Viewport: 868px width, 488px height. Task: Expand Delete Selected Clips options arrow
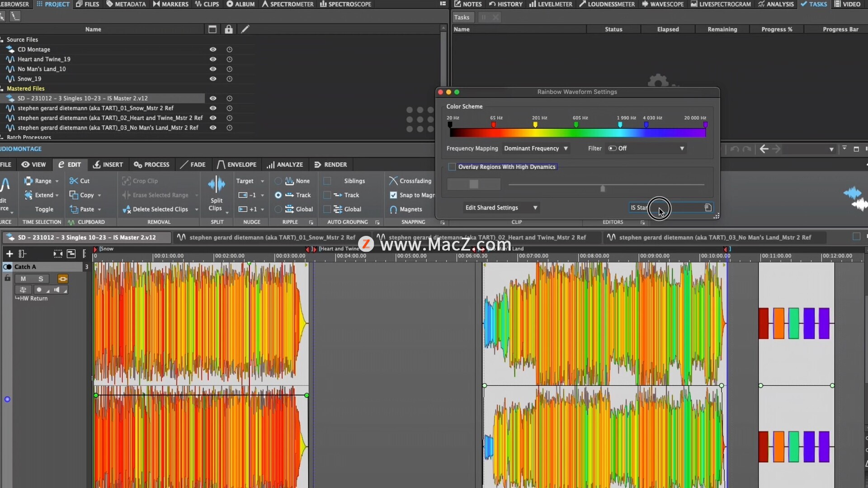coord(197,210)
